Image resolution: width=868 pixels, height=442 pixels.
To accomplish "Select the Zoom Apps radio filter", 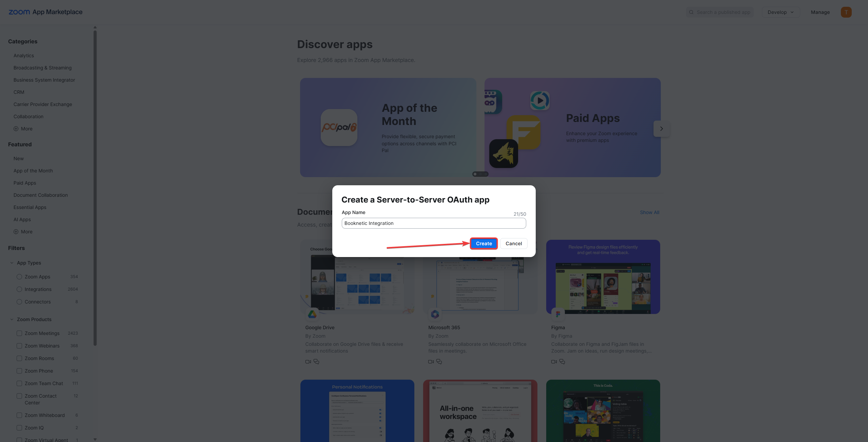I will [x=19, y=277].
